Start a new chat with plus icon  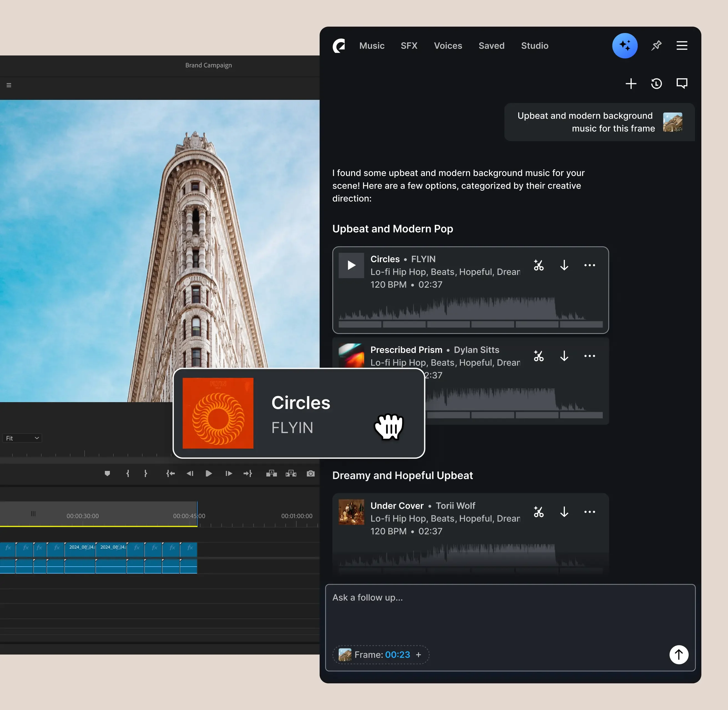coord(631,83)
